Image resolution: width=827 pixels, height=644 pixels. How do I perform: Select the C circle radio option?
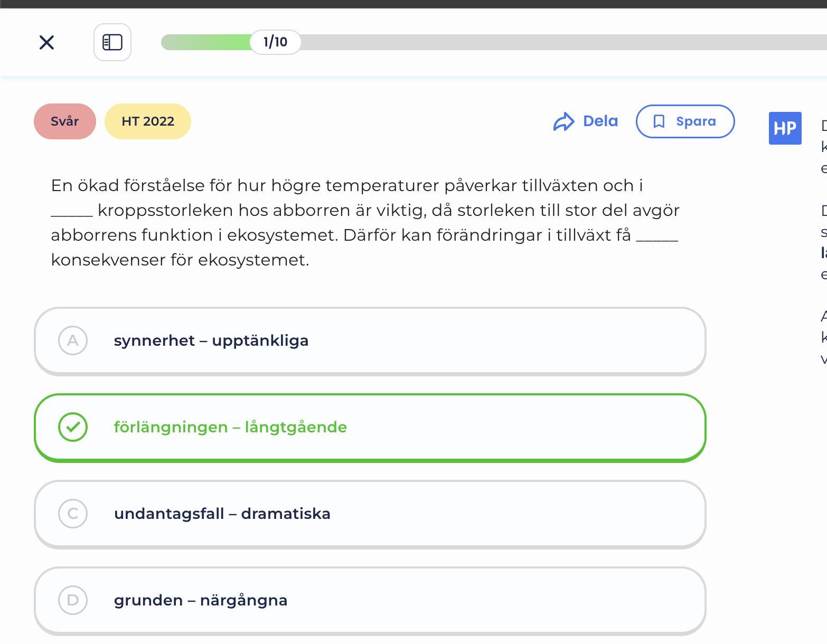pyautogui.click(x=73, y=514)
